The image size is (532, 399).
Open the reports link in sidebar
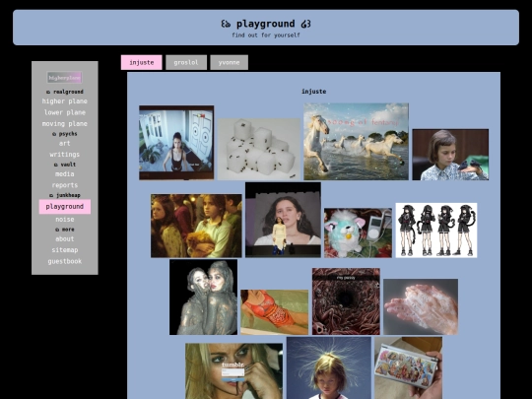coord(64,185)
